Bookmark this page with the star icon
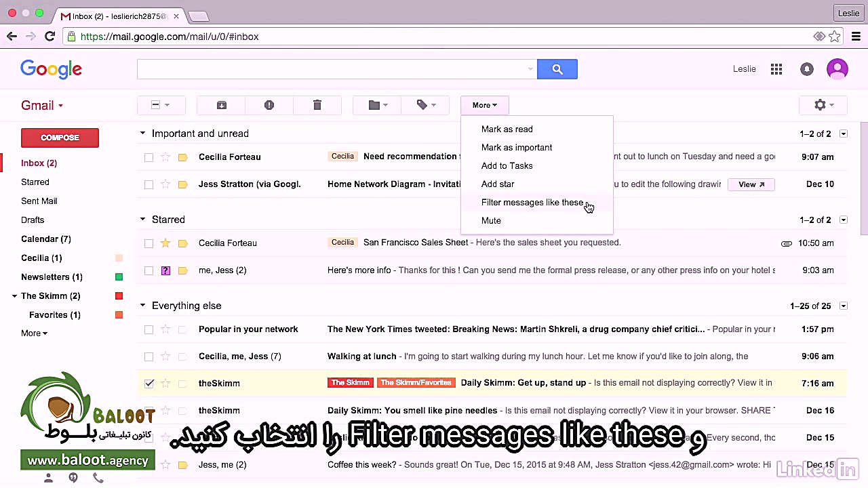This screenshot has height=488, width=868. pyautogui.click(x=835, y=37)
